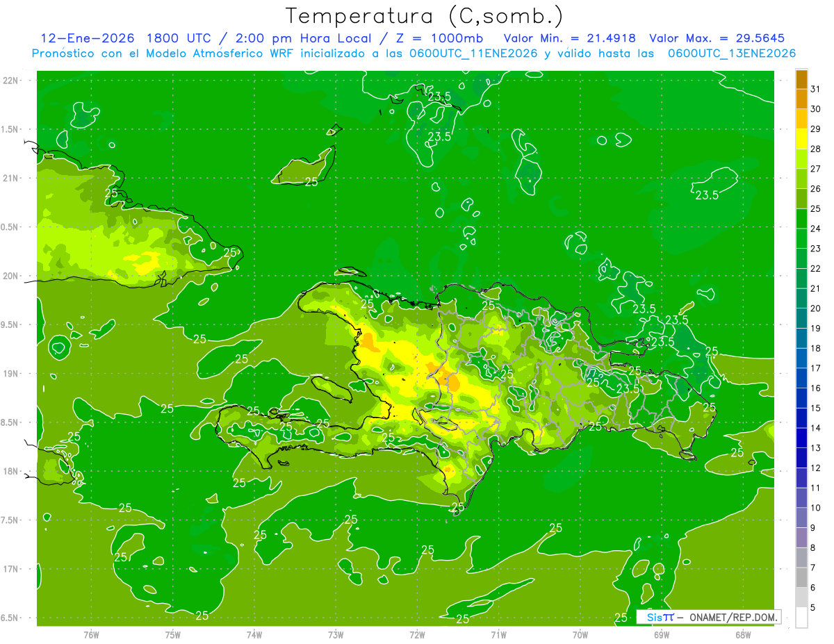
Task: Click the "72W" longitude axis label
Action: [417, 634]
